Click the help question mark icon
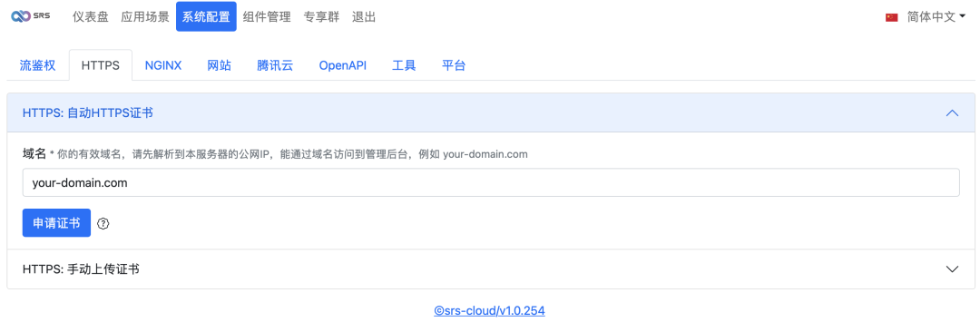Image resolution: width=980 pixels, height=332 pixels. [103, 223]
